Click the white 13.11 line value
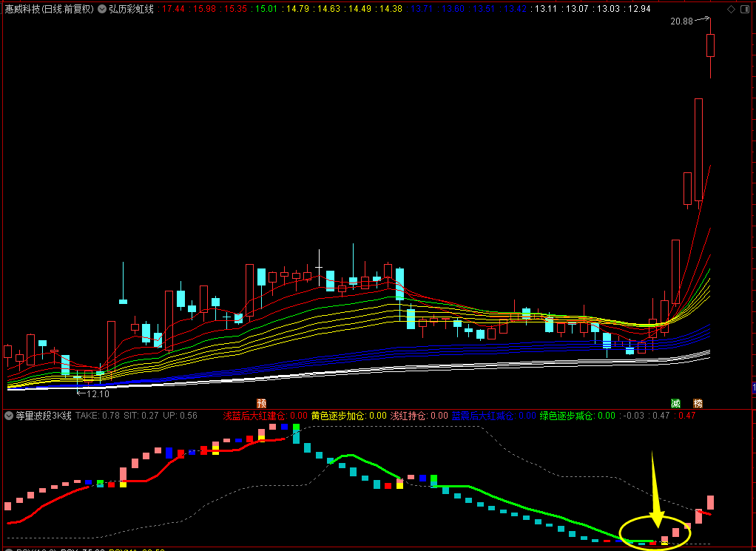The width and height of the screenshot is (756, 551). (544, 9)
